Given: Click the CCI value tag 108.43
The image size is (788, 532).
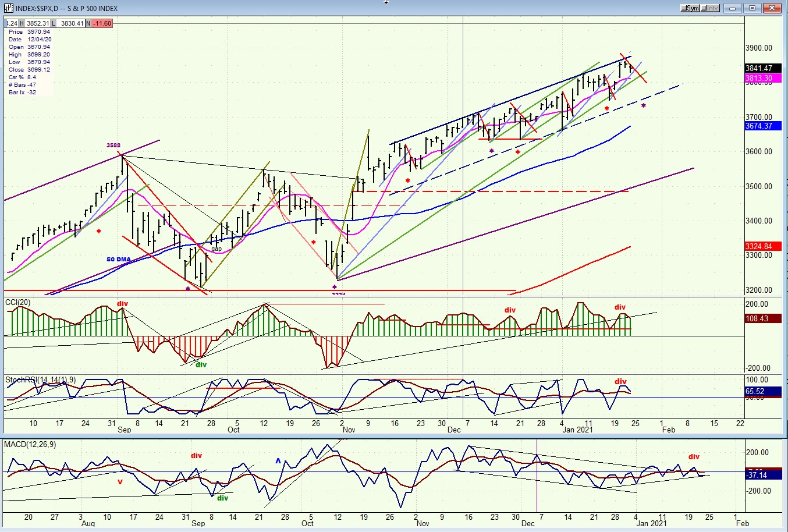Looking at the screenshot, I should (762, 318).
